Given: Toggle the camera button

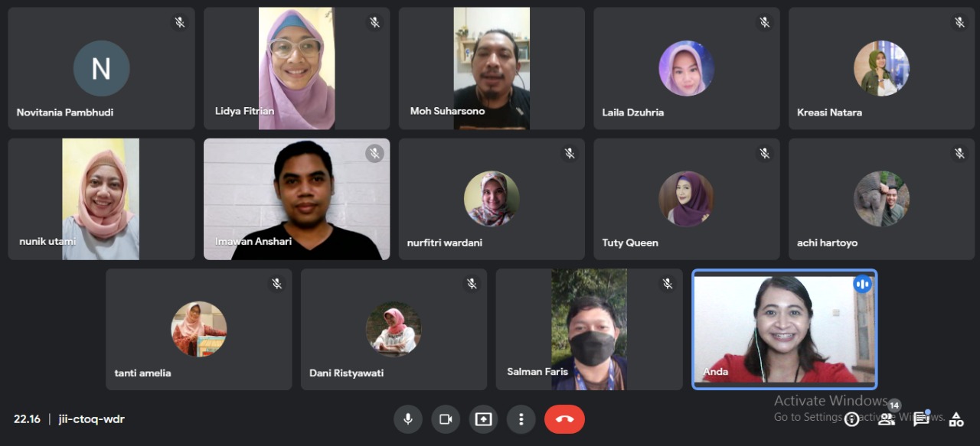Looking at the screenshot, I should [446, 419].
